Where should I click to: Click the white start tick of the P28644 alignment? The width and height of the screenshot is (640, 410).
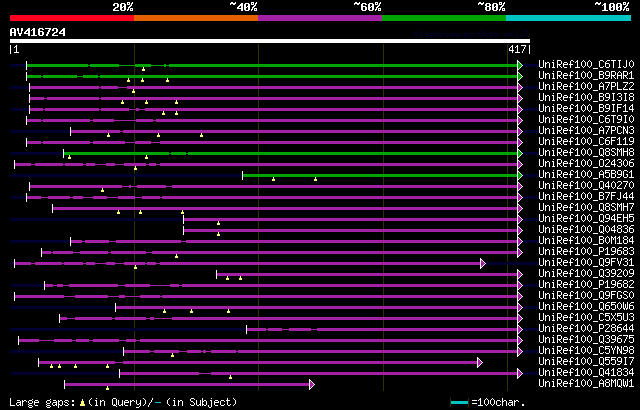(247, 330)
